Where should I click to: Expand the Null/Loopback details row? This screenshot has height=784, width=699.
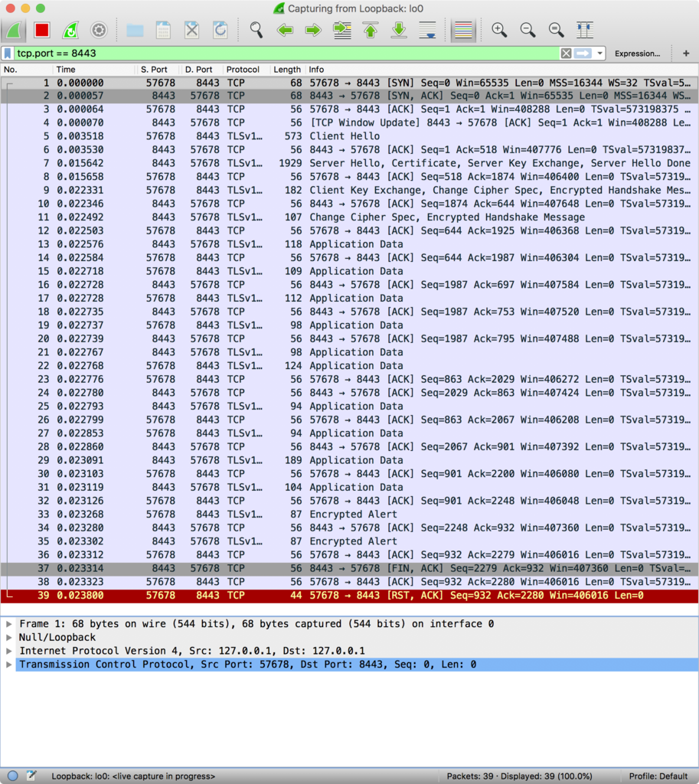[9, 638]
